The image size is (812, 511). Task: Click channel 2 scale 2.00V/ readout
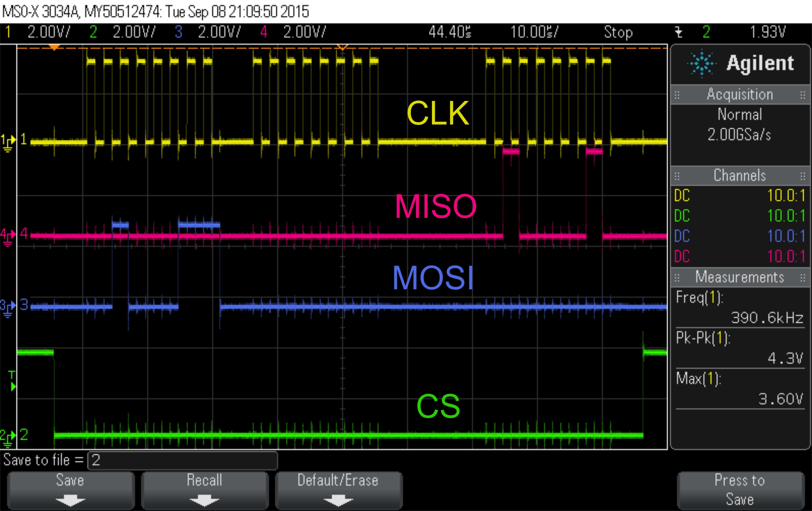click(x=134, y=32)
